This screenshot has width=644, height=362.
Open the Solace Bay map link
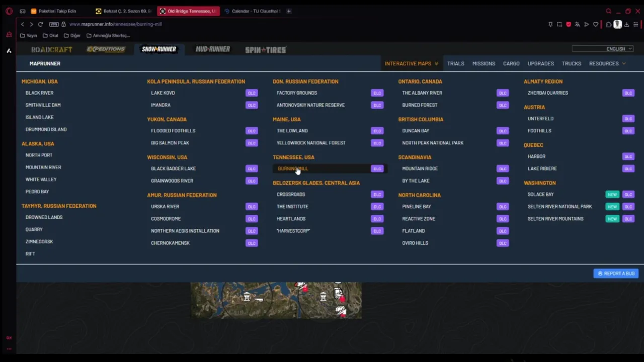540,195
